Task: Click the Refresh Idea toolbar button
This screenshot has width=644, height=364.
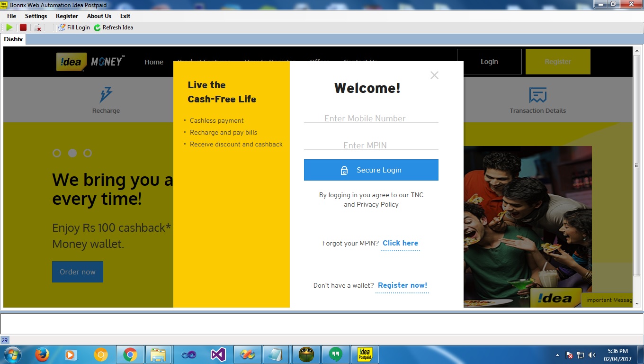Action: [113, 27]
